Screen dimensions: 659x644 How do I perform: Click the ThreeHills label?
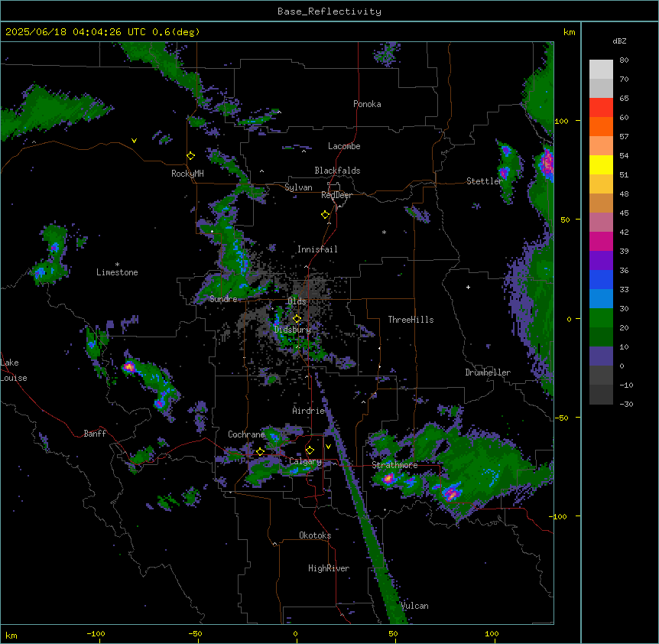click(x=411, y=320)
